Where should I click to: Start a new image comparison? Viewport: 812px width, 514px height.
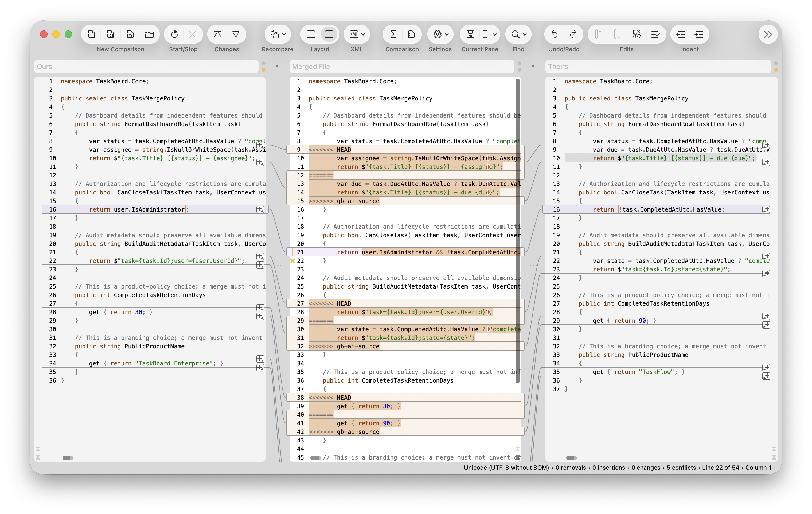pos(130,34)
